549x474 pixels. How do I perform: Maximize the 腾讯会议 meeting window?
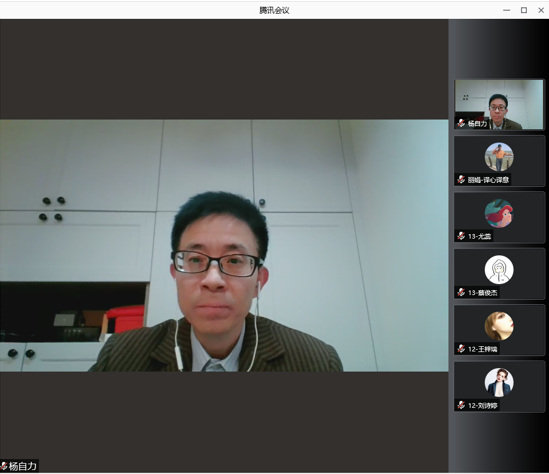524,10
